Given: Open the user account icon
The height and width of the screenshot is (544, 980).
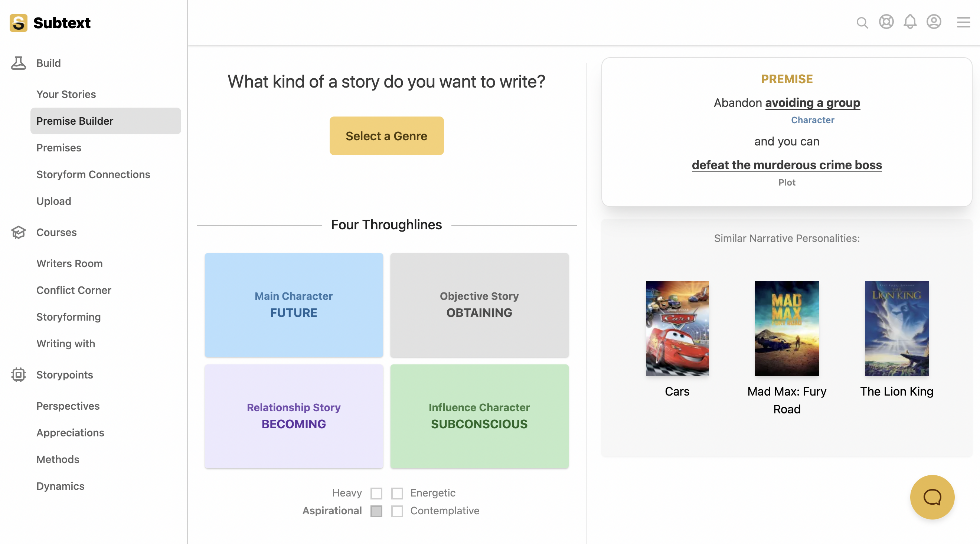Looking at the screenshot, I should [934, 22].
